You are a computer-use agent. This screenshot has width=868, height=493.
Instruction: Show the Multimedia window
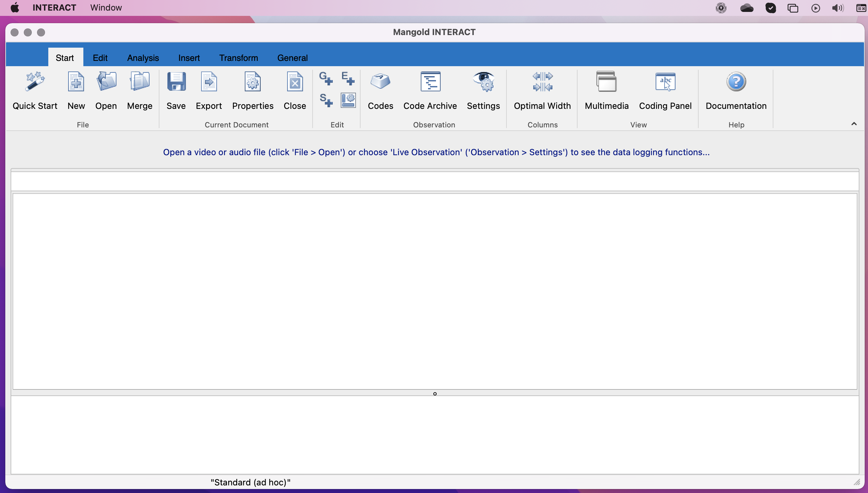click(606, 91)
